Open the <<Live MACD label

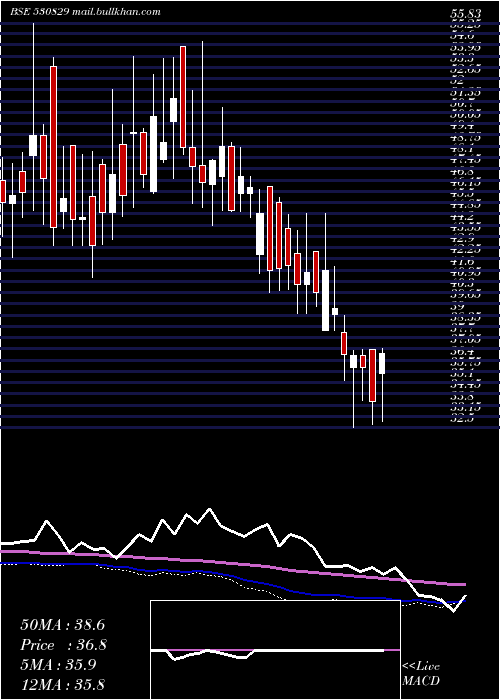pyautogui.click(x=421, y=673)
